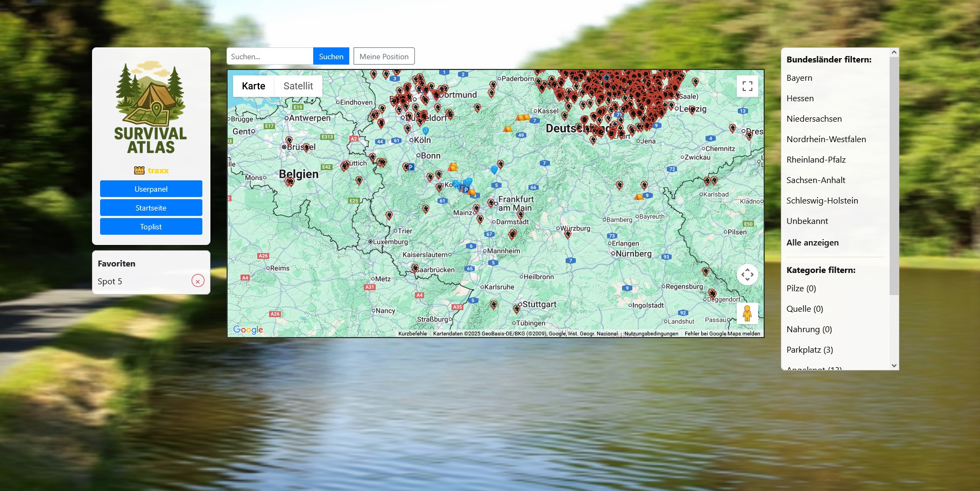Switch map to Karte view
The width and height of the screenshot is (980, 491).
click(253, 86)
